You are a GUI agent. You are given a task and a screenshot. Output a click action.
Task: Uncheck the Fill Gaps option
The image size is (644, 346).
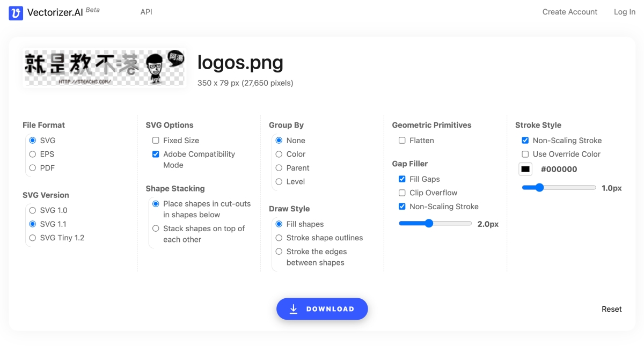pos(402,179)
